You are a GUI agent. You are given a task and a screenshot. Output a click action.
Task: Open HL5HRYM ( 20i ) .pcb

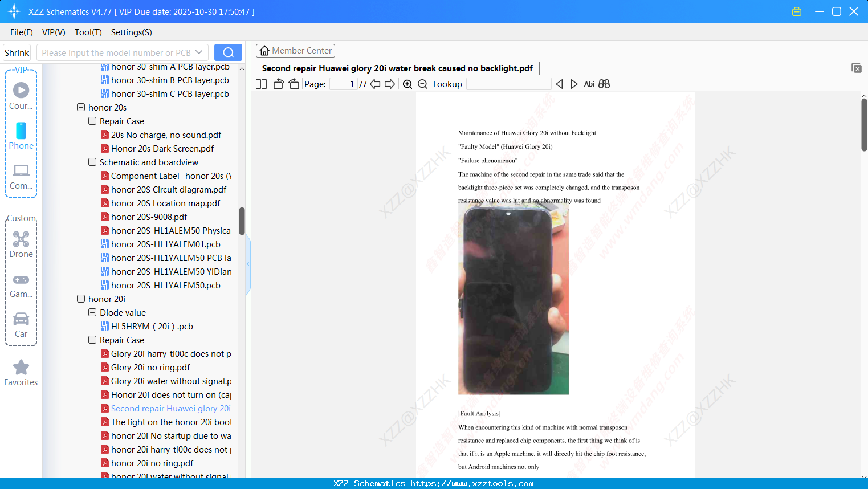tap(152, 326)
